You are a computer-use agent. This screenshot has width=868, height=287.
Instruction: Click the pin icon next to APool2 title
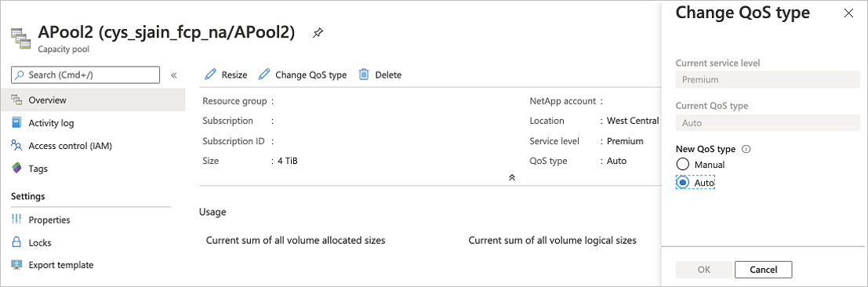(x=318, y=33)
